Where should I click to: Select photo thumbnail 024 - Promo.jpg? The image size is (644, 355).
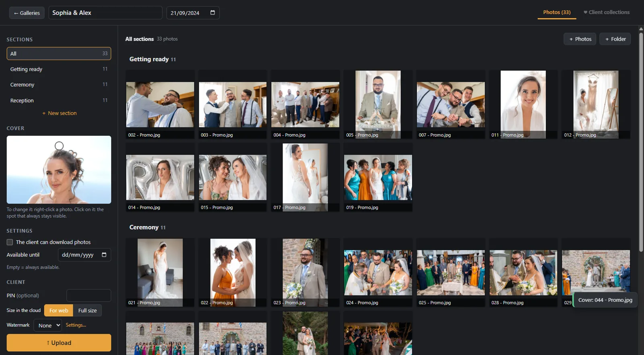point(378,273)
